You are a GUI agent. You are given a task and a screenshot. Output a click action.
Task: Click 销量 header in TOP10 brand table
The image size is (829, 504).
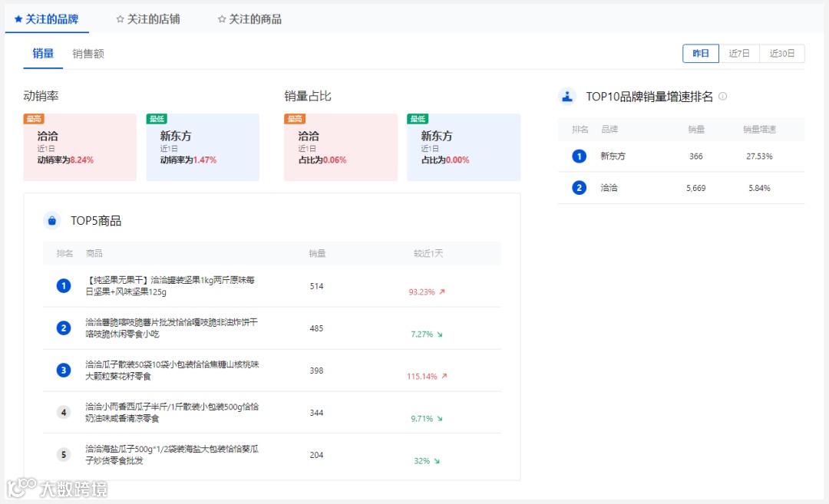[695, 130]
